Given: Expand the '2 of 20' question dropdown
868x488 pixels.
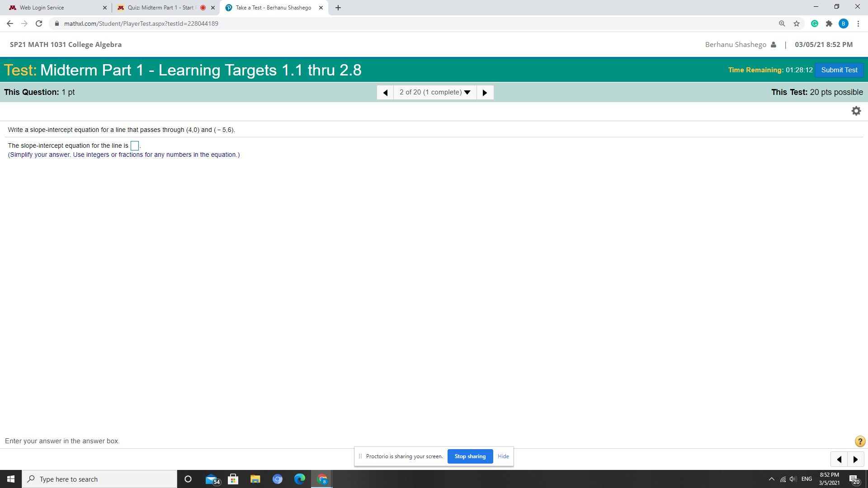Looking at the screenshot, I should pyautogui.click(x=435, y=92).
